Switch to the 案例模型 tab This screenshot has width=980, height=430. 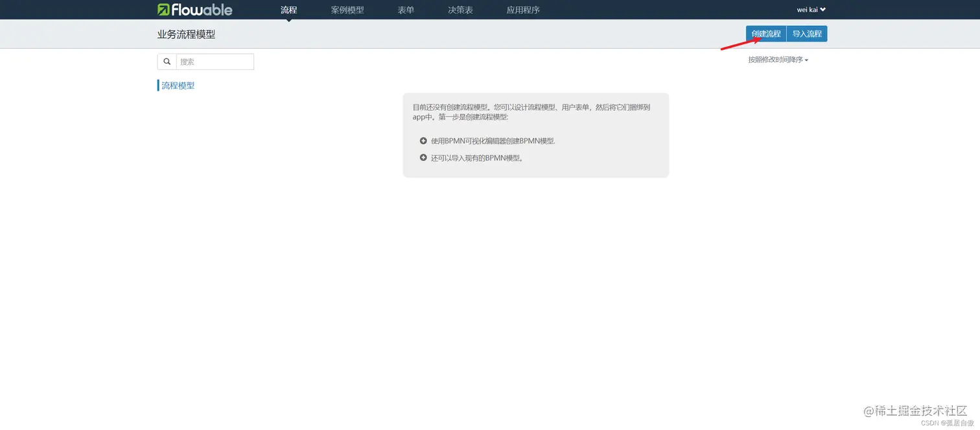(347, 10)
